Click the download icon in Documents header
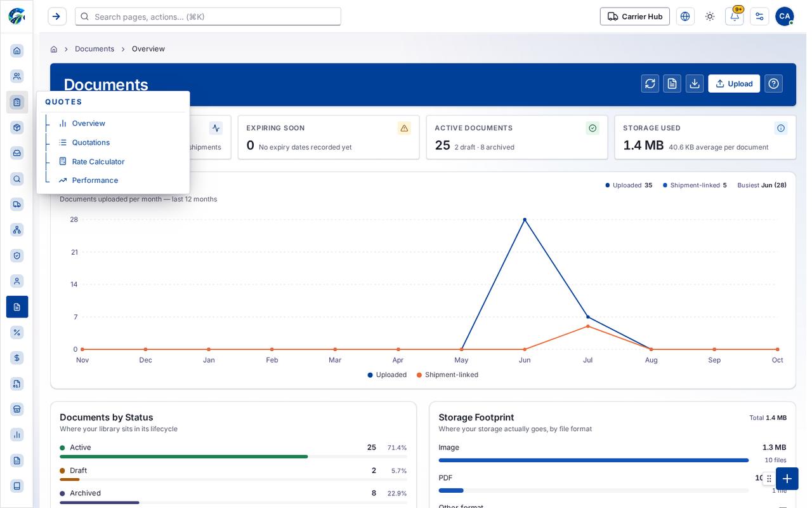The height and width of the screenshot is (508, 812). 694,84
